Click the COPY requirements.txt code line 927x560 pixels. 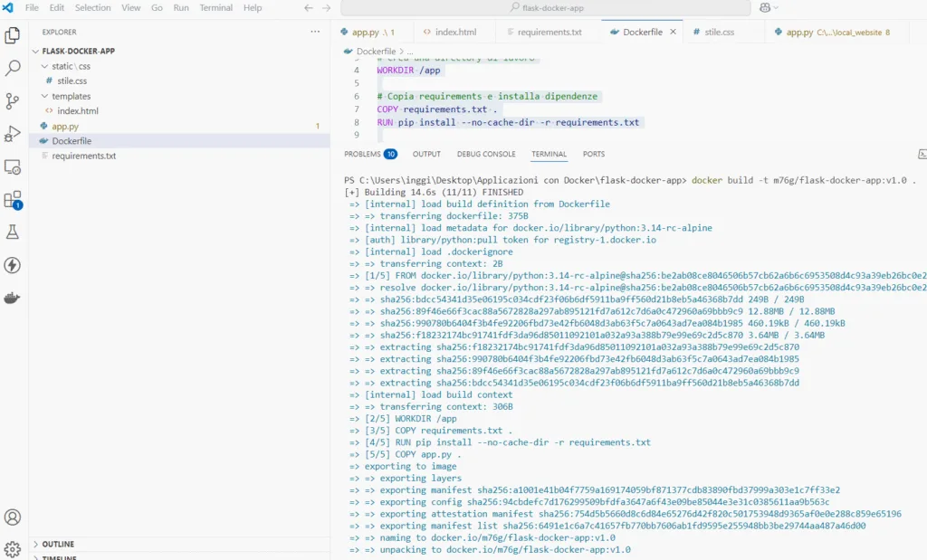pyautogui.click(x=437, y=109)
